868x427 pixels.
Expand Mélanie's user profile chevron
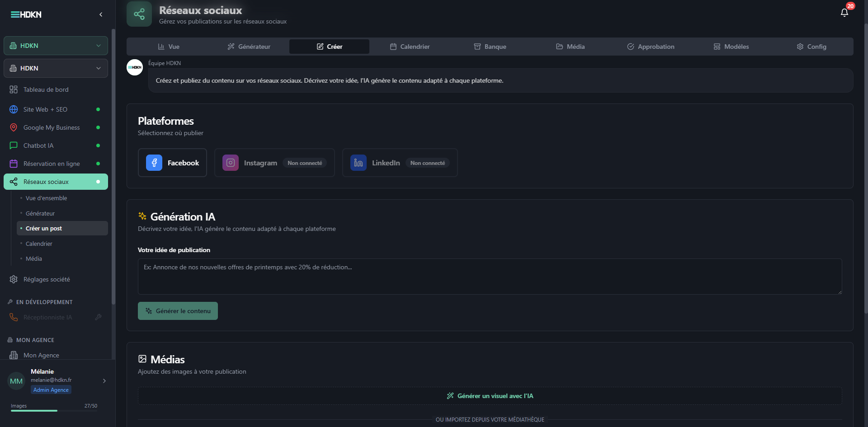104,381
